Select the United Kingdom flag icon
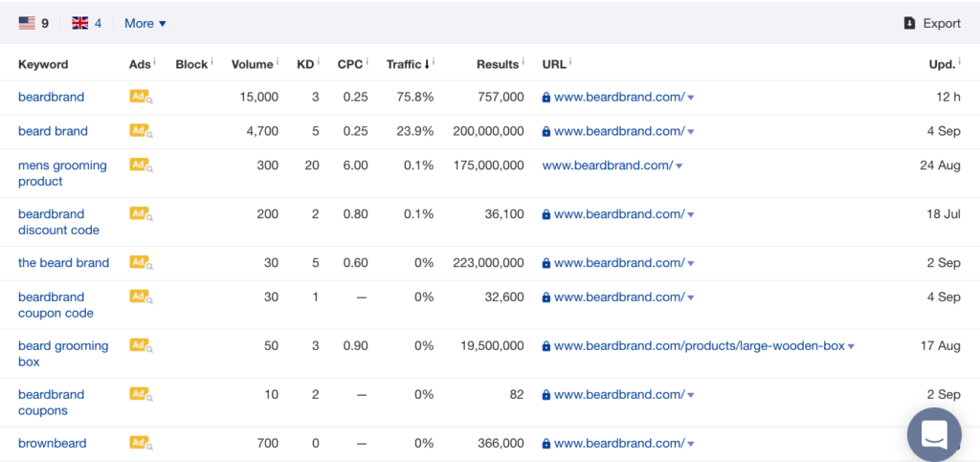 (80, 23)
